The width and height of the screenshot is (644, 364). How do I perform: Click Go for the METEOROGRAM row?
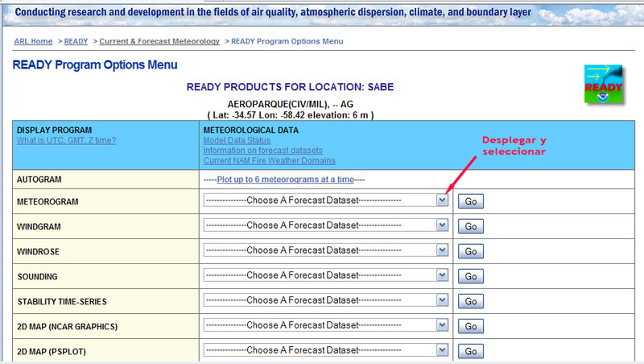point(471,201)
